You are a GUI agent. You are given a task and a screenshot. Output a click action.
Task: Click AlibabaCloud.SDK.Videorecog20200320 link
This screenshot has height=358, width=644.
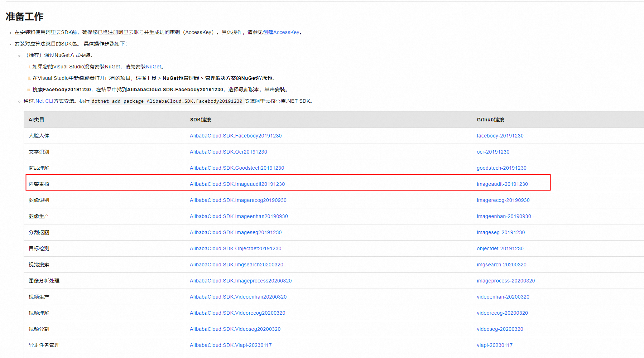pos(237,313)
